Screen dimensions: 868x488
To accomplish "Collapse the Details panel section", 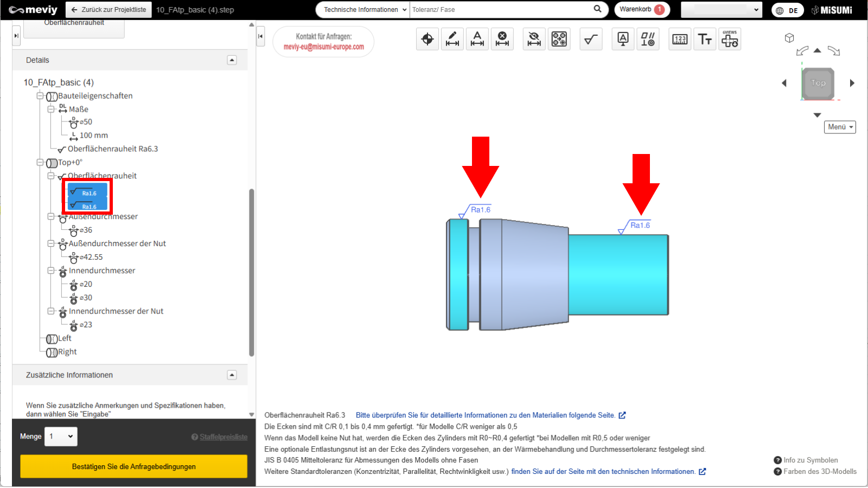I will (x=232, y=60).
